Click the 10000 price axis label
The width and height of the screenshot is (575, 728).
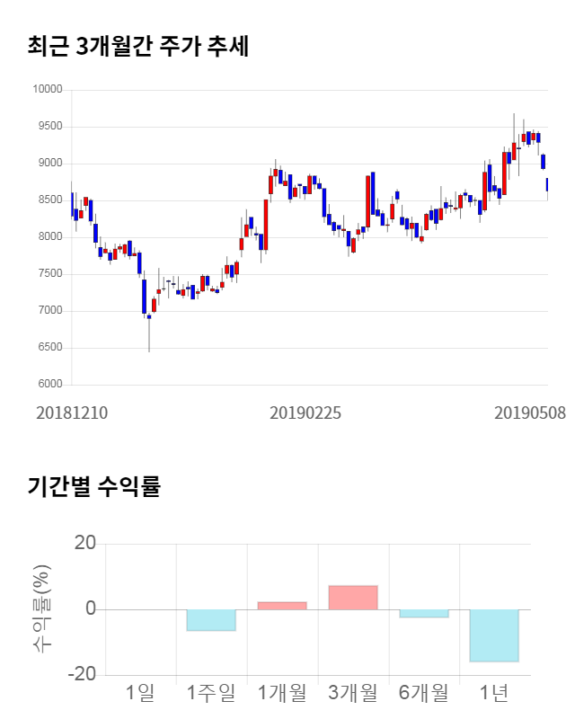coord(47,90)
